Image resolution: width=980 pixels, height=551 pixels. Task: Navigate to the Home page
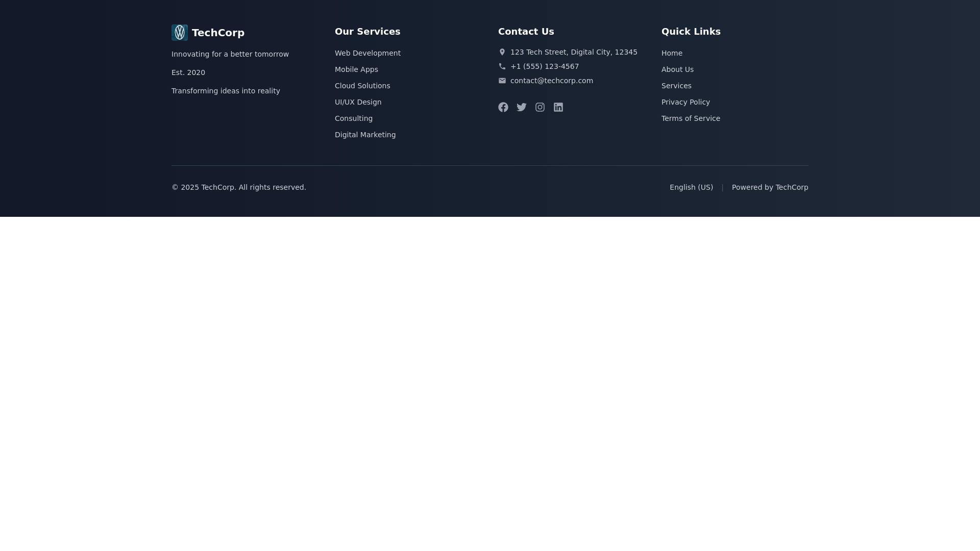coord(672,53)
